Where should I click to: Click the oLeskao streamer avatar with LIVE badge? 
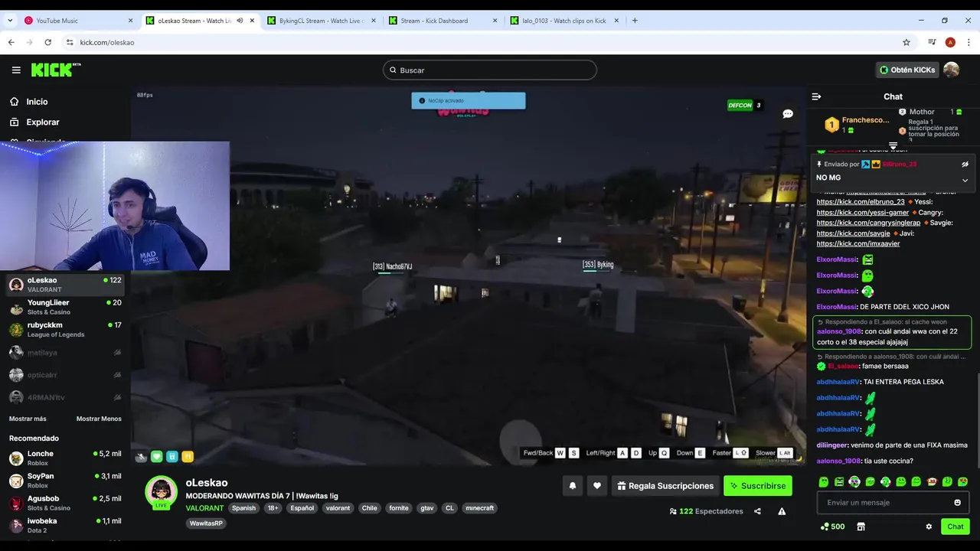tap(162, 493)
